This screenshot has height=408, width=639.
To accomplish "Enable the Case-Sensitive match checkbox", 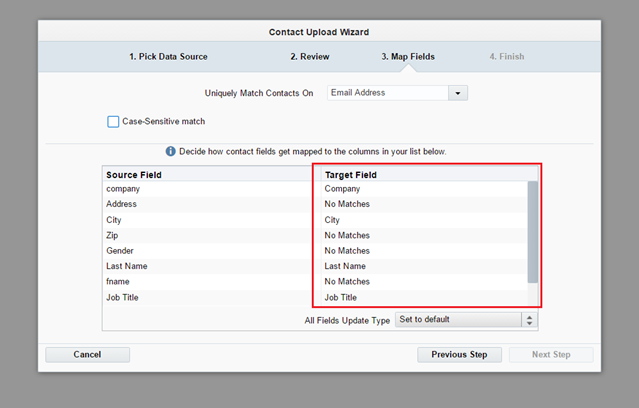I will pyautogui.click(x=113, y=121).
